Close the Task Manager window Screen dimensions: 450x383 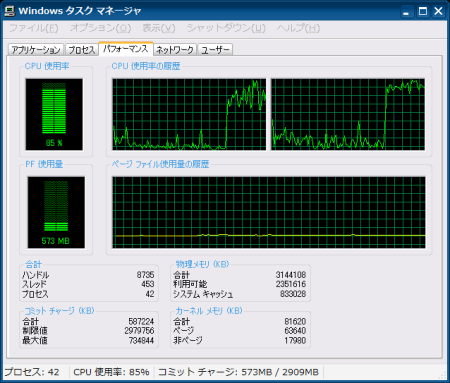click(x=438, y=11)
